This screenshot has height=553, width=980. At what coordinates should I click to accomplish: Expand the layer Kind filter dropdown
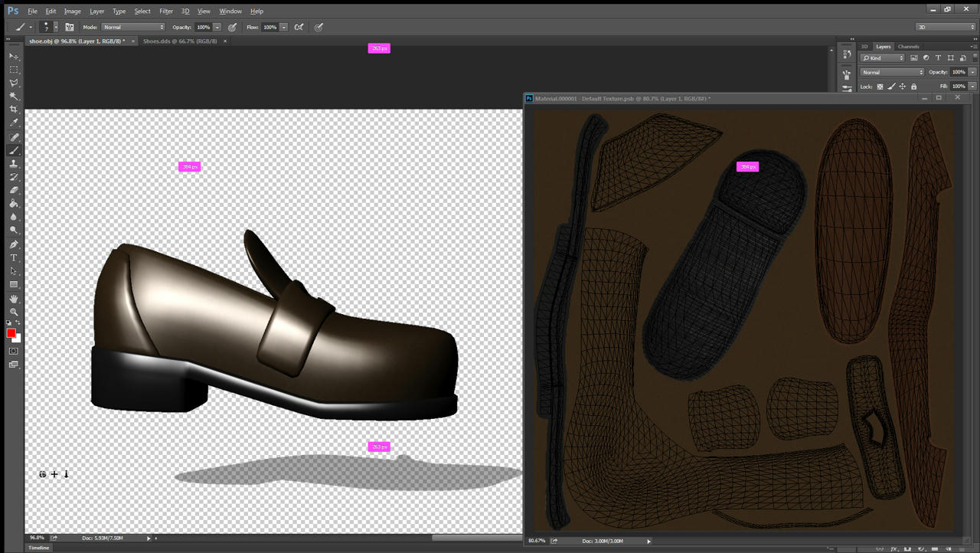coord(882,58)
